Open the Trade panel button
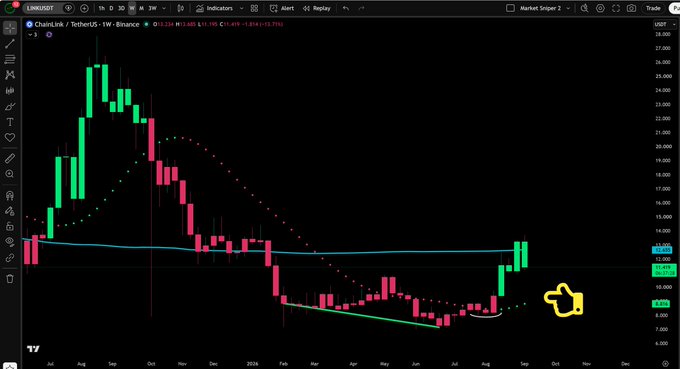 653,8
